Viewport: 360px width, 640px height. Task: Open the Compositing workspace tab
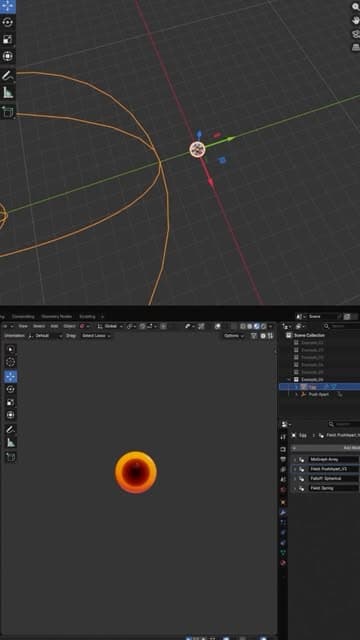(x=23, y=316)
